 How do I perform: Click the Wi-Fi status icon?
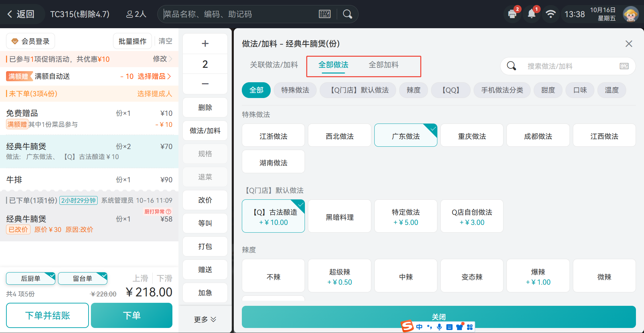click(551, 14)
